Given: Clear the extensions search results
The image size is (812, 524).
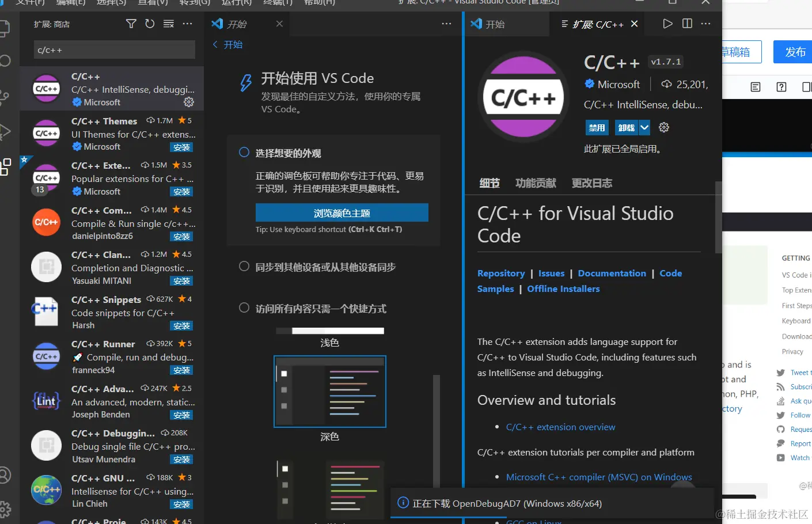Looking at the screenshot, I should tap(169, 24).
